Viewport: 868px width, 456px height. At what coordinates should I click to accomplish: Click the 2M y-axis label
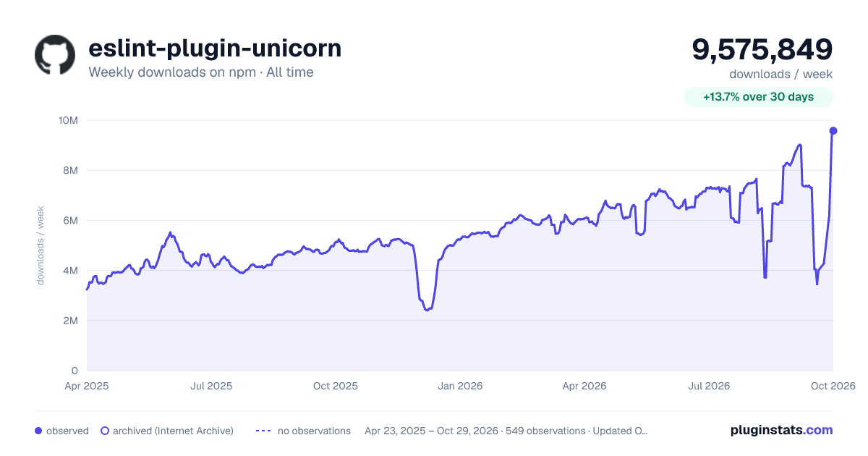[x=70, y=321]
